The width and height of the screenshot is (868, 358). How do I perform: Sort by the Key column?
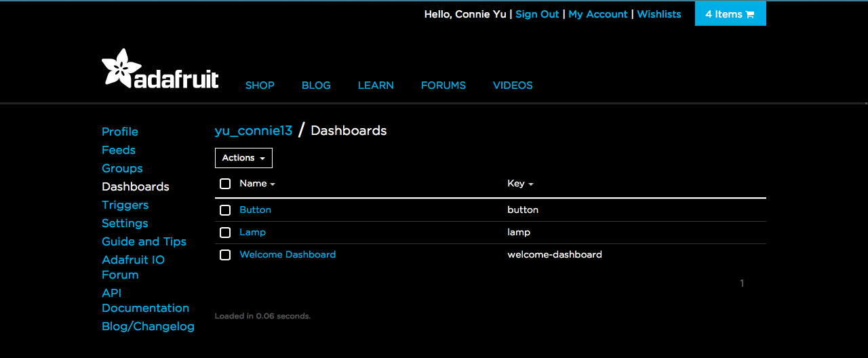(520, 184)
